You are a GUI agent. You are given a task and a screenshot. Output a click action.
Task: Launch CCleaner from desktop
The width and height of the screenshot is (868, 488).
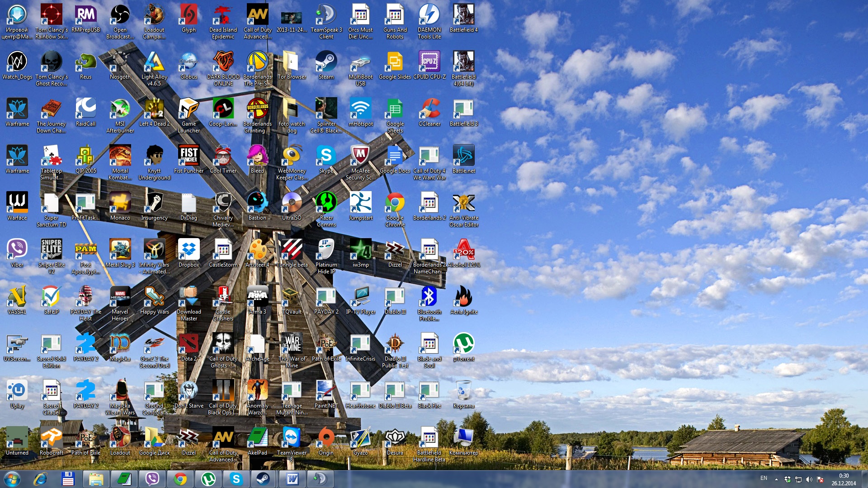click(429, 113)
